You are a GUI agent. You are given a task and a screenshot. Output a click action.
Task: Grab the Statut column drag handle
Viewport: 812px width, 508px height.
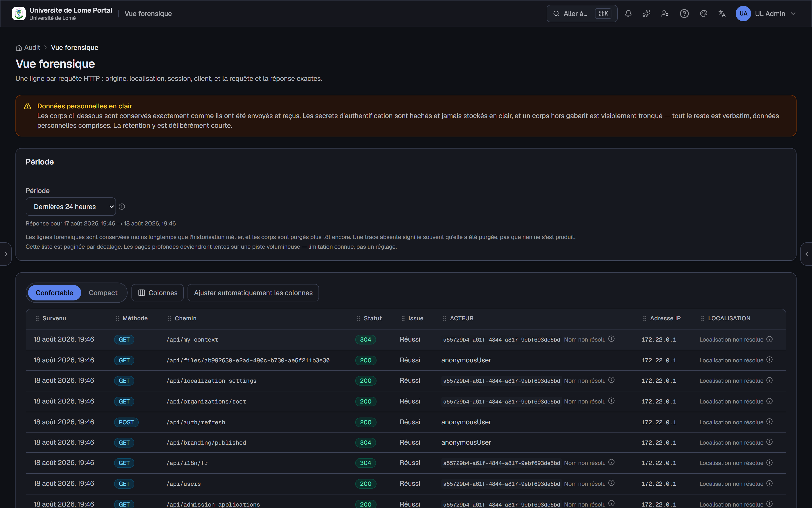(x=358, y=318)
